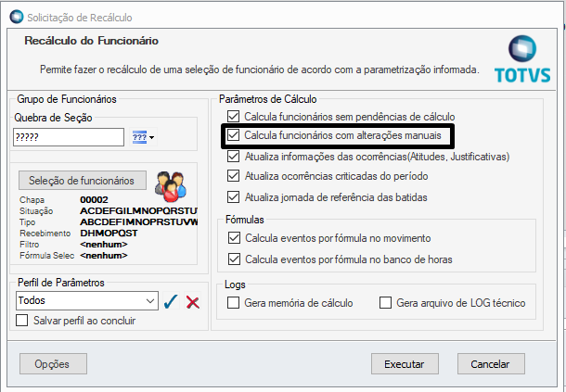Enable Gera arquivo de LOG técnico
566x392 pixels.
pos(385,302)
